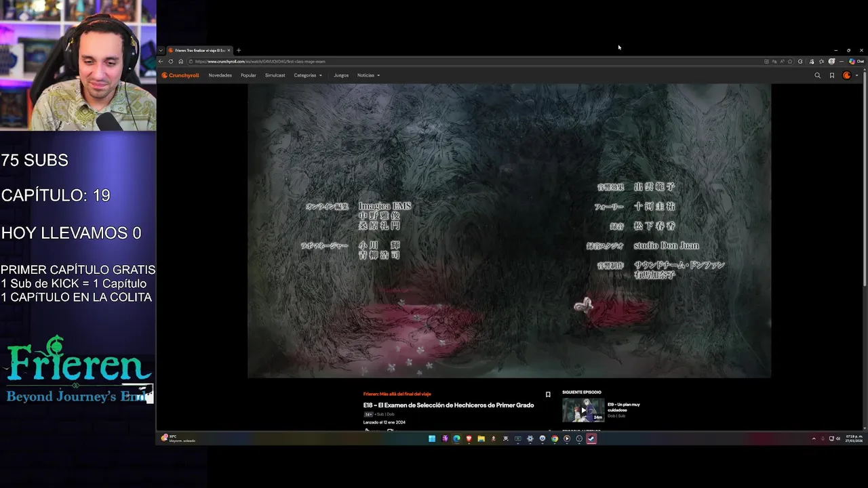Click the taskbar volume icon
Screen dimensions: 868x488
coord(838,439)
